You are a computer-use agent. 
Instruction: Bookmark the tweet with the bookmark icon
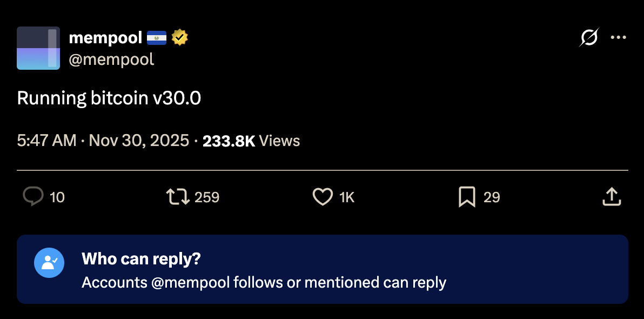pos(466,197)
